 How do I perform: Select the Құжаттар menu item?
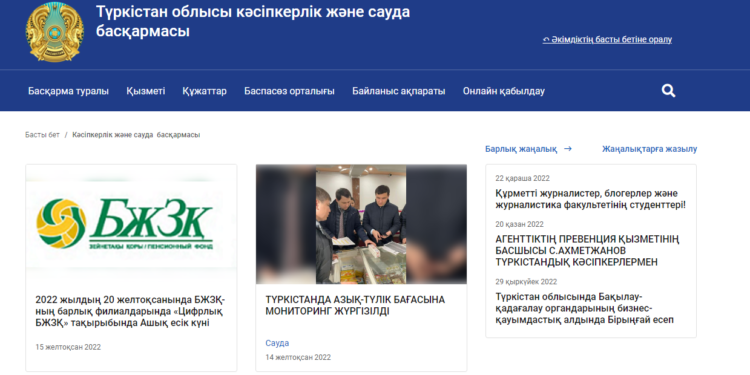point(204,91)
